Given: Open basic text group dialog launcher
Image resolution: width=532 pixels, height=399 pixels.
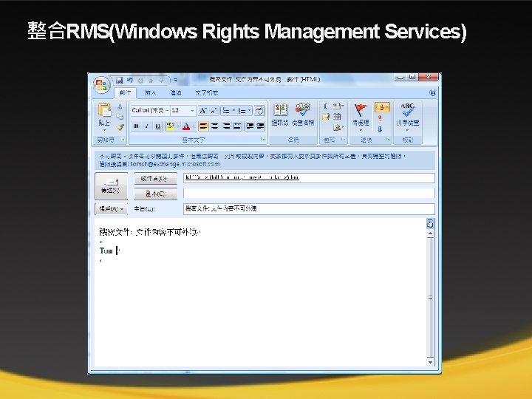Looking at the screenshot, I should pyautogui.click(x=262, y=140).
